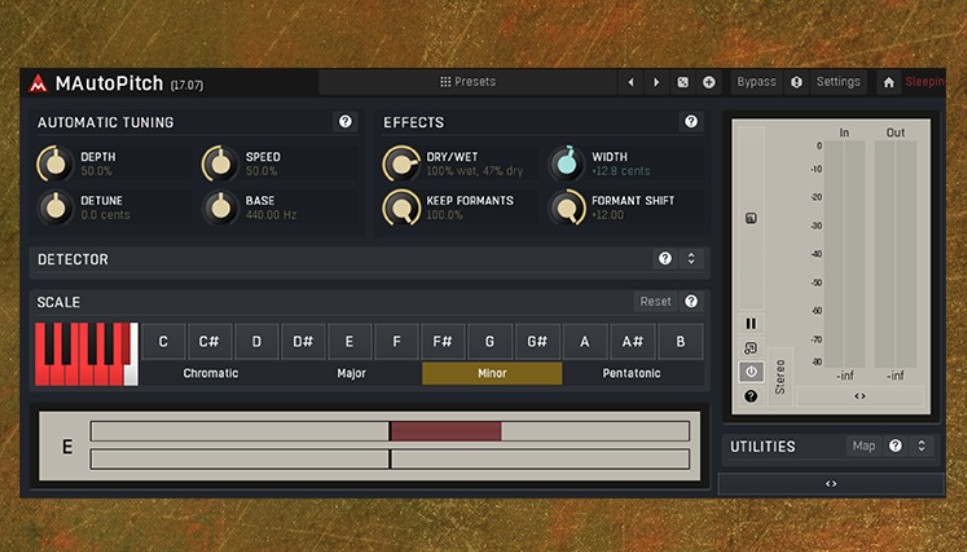
Task: Click the detected note E display
Action: 67,447
